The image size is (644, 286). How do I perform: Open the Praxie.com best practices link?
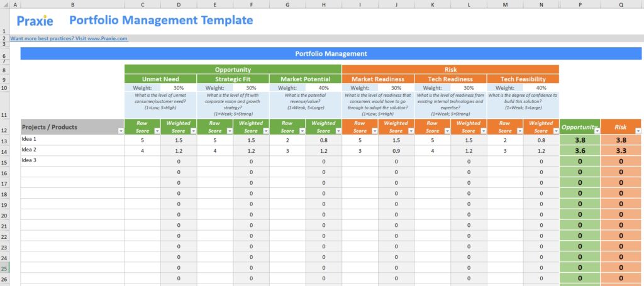[x=69, y=38]
